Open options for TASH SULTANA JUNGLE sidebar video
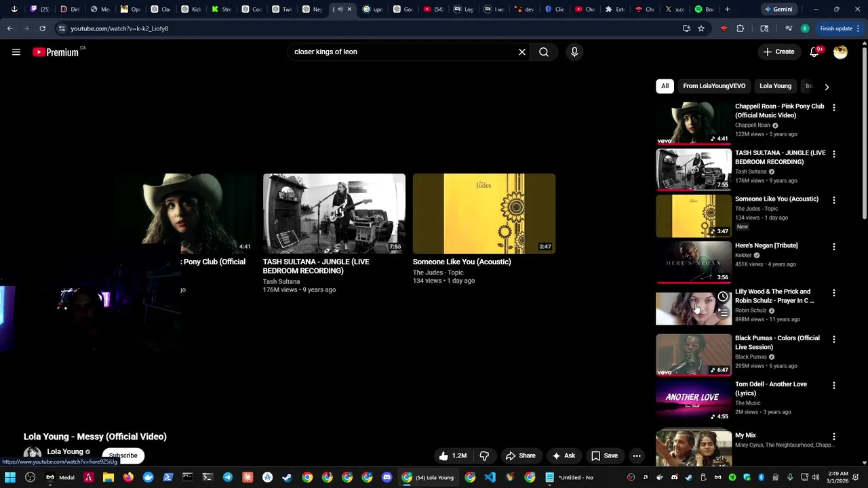Viewport: 868px width, 488px height. [834, 154]
